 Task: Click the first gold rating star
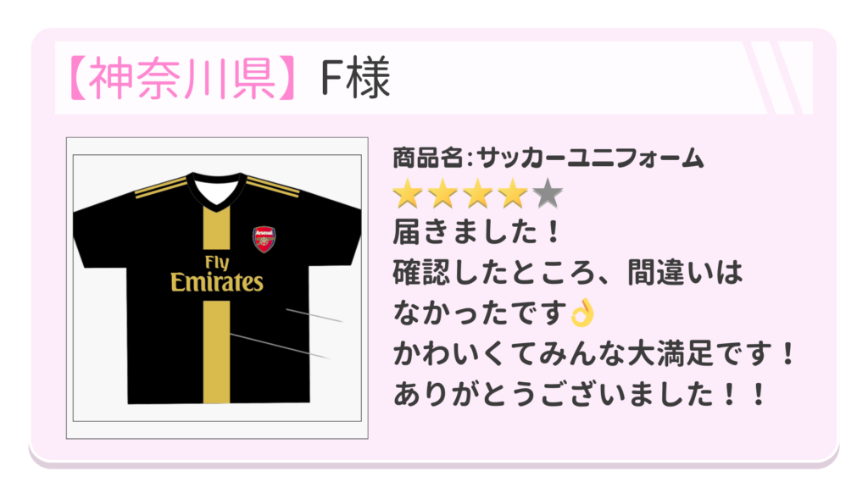pos(408,193)
